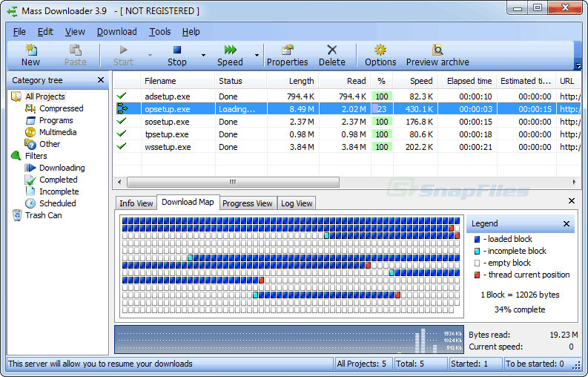Click horizontal scrollbar right arrow
The width and height of the screenshot is (588, 377).
tap(574, 182)
